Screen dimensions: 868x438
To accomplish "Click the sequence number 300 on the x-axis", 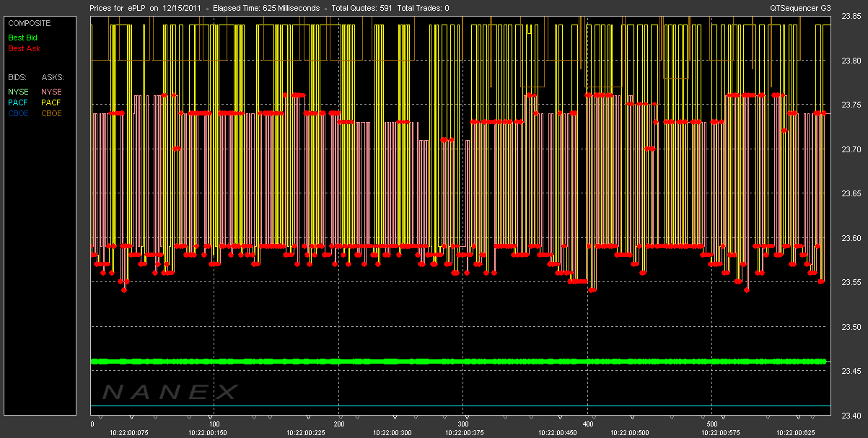I will pyautogui.click(x=463, y=424).
